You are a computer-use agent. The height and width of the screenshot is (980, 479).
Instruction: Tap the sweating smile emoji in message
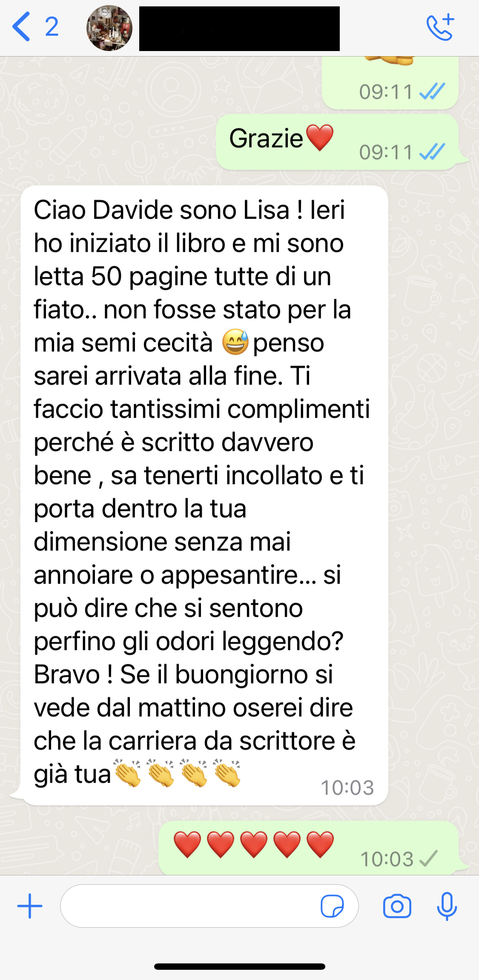[235, 342]
